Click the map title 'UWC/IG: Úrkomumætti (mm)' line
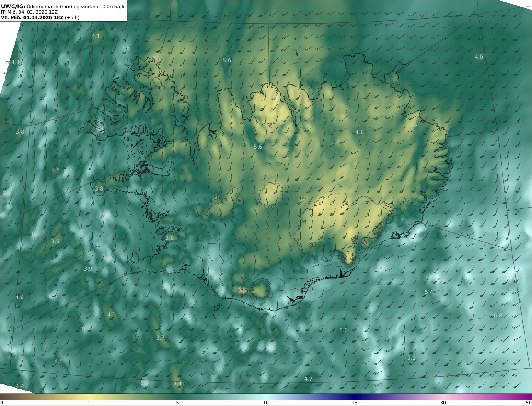This screenshot has height=406, width=532. point(62,7)
